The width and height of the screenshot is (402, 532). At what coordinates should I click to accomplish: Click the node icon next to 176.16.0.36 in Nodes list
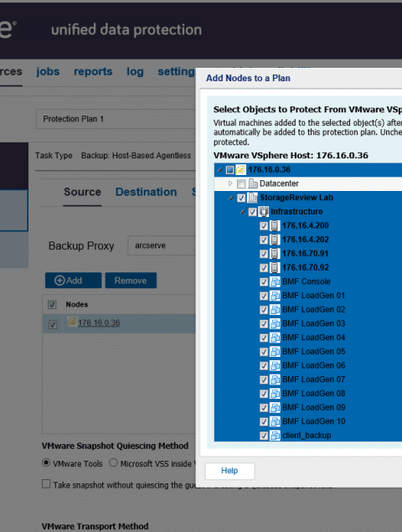[x=71, y=322]
